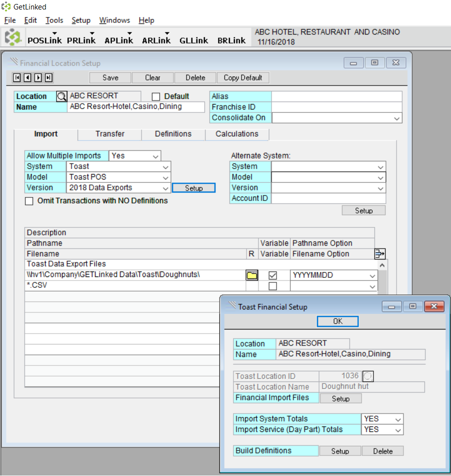Viewport: 451px width, 476px height.
Task: Switch to the Transfer tab
Action: tap(110, 134)
